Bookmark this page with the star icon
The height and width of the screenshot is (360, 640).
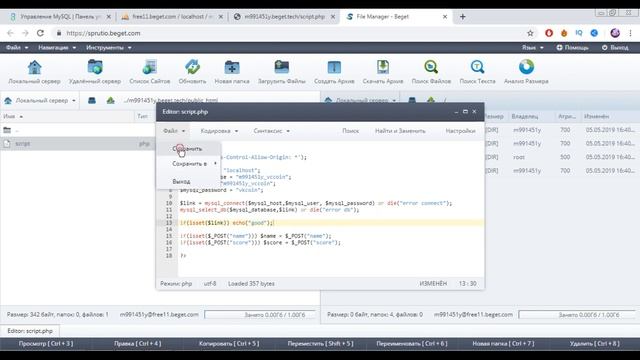[x=530, y=33]
